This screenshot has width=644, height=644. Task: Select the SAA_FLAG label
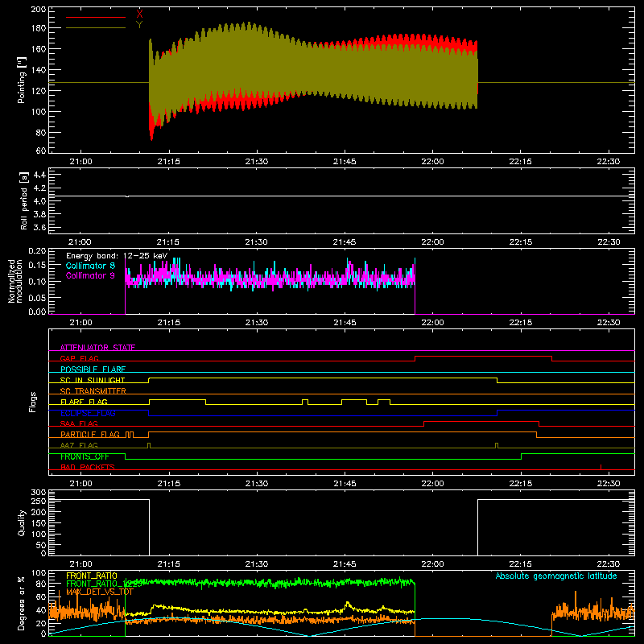(79, 424)
